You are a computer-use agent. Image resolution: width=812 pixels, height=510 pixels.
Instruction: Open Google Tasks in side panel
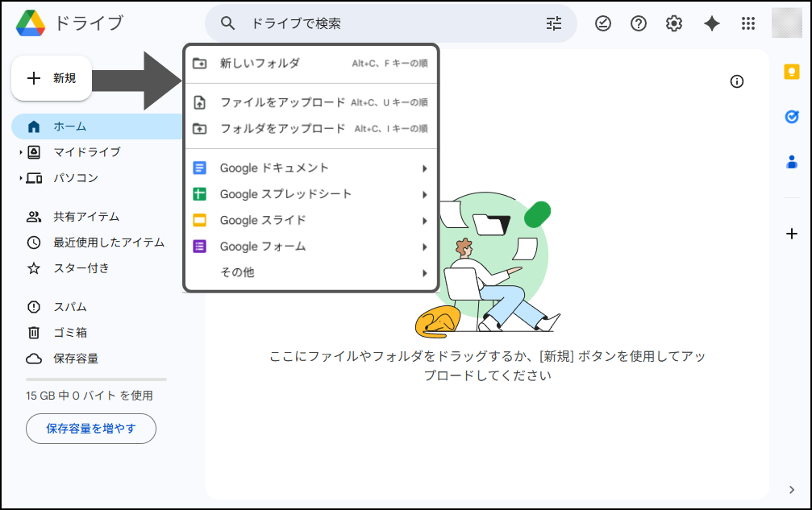tap(791, 117)
